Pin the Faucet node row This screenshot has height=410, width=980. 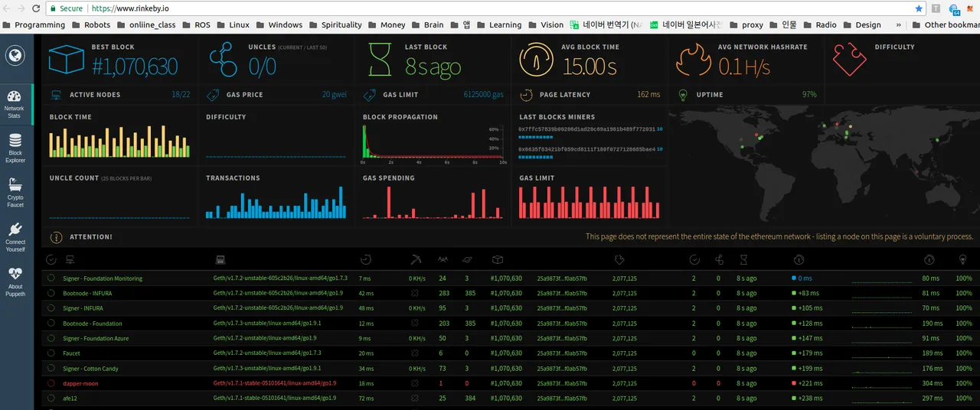[x=51, y=353]
